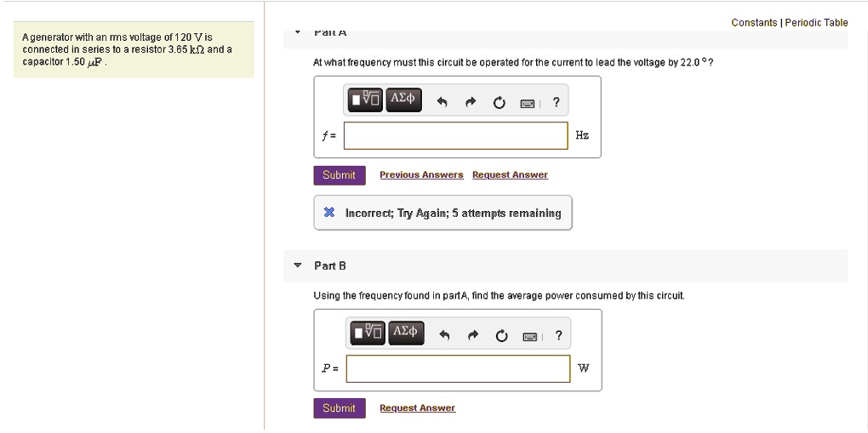Collapse the Part A section
Image resolution: width=868 pixels, height=433 pixels.
297,32
